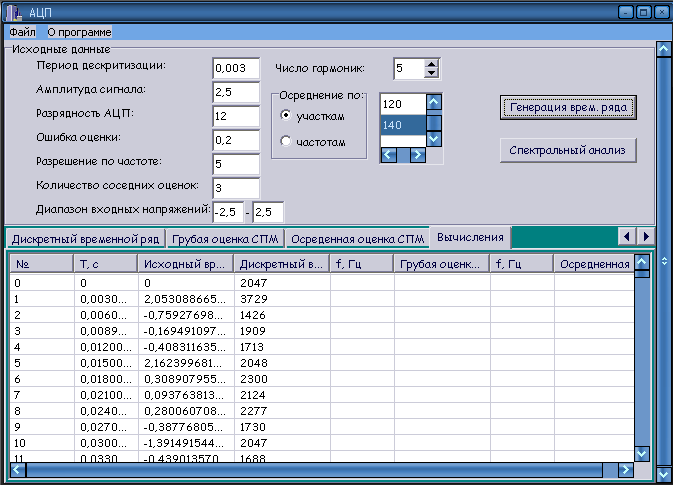This screenshot has height=485, width=673.
Task: Decrease the Число гармоник spinner value
Action: coord(432,74)
